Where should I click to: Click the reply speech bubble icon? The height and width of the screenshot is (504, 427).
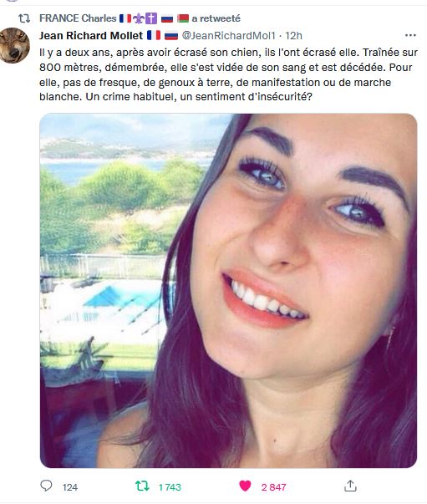[x=46, y=486]
